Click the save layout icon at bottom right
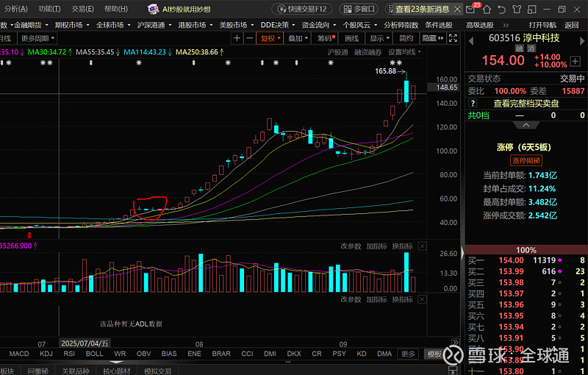 (453, 371)
